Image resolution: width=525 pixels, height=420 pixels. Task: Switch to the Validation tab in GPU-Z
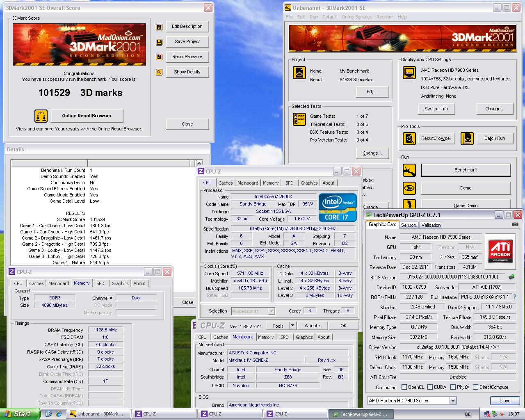[x=431, y=225]
